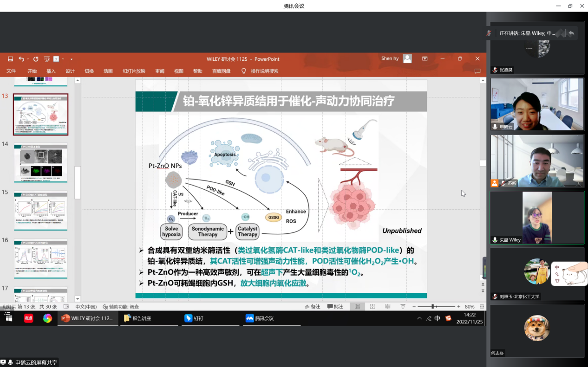Click the Sogou input method tray icon
Image resolution: width=588 pixels, height=367 pixels.
448,318
